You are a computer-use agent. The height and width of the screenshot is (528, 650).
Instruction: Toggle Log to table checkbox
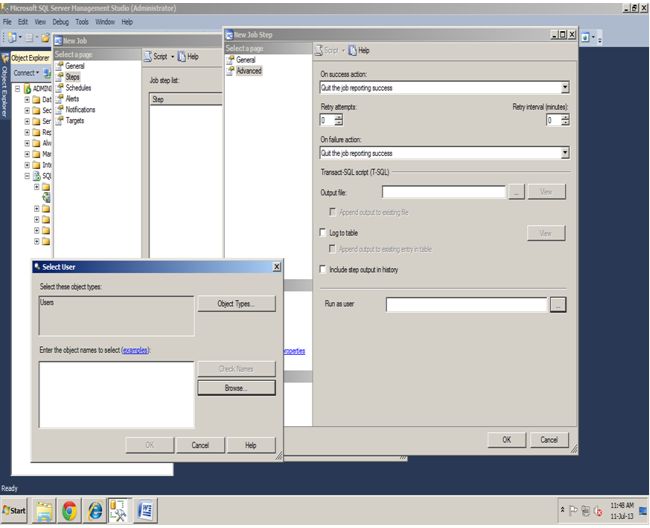(x=323, y=233)
